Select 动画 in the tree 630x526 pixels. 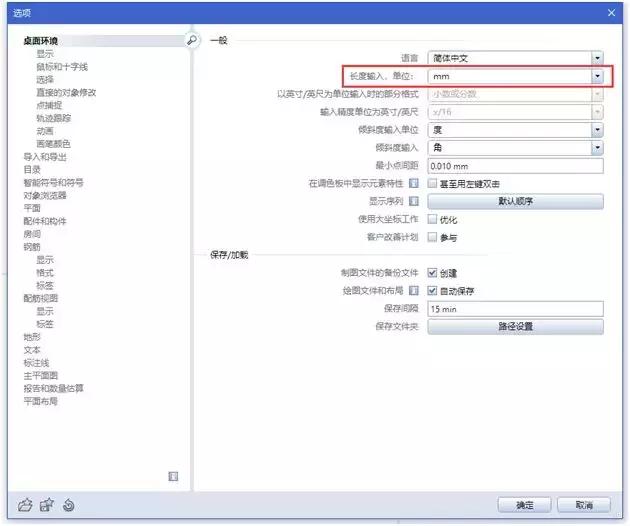(45, 131)
